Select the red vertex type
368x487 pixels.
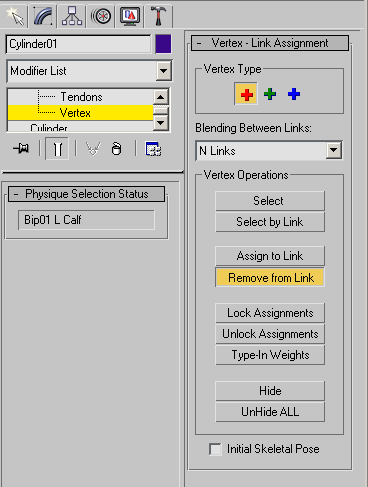(x=246, y=94)
